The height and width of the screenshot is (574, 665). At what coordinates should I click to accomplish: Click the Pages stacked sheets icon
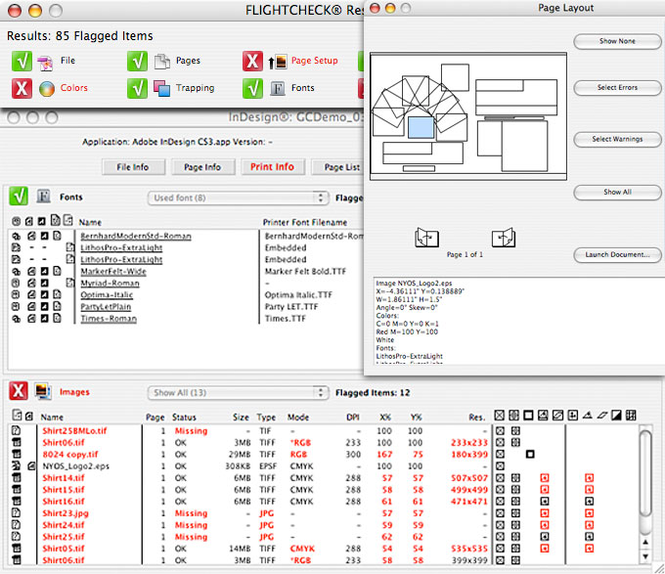pos(162,62)
